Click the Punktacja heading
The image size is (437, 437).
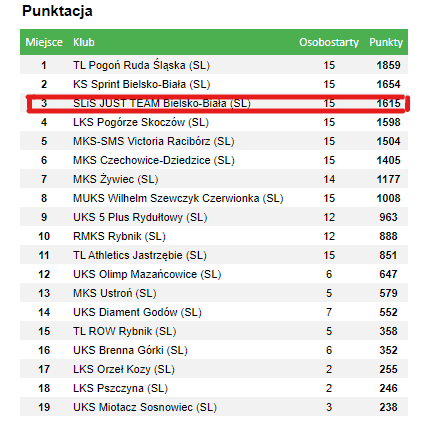tap(57, 11)
